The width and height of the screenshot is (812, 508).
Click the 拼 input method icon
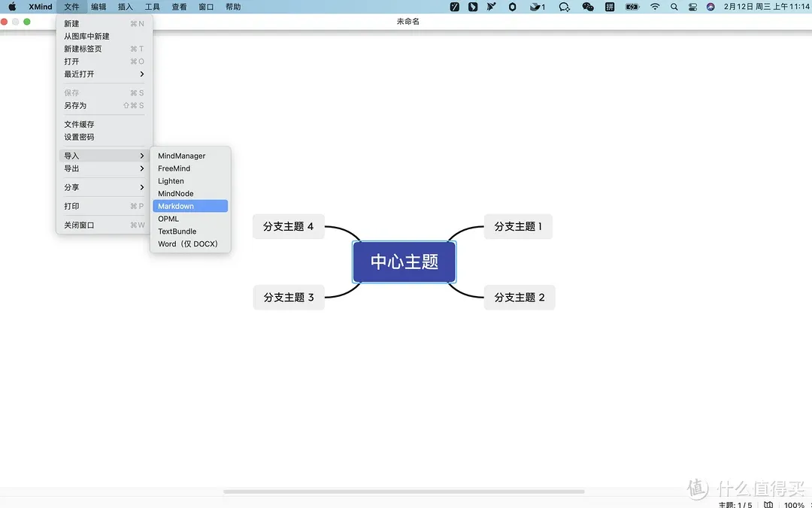610,7
